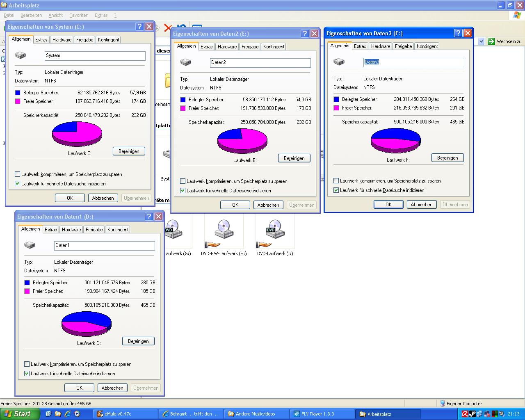Switch to Hardware tab in Daten3 (F:) dialog
525x420 pixels.
click(x=381, y=46)
